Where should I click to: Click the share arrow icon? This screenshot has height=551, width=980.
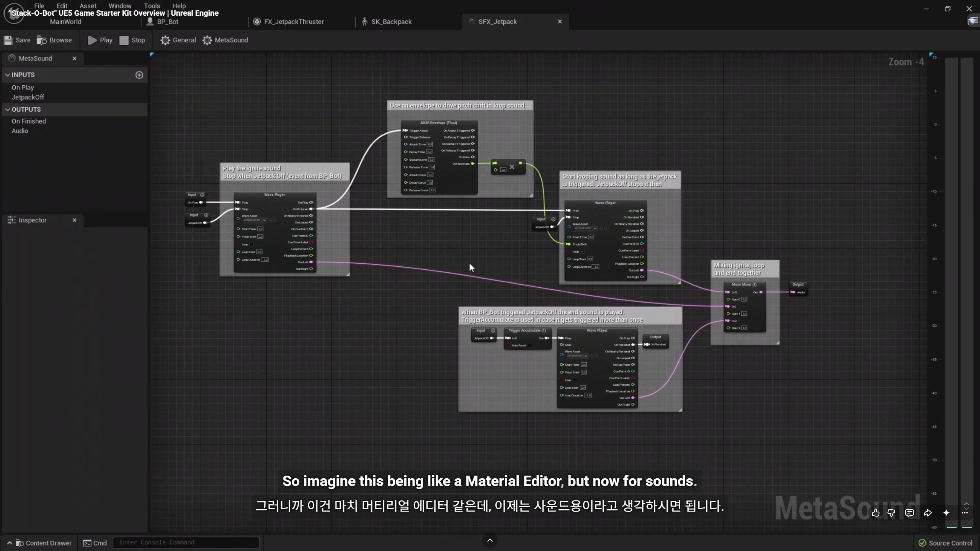tap(928, 513)
